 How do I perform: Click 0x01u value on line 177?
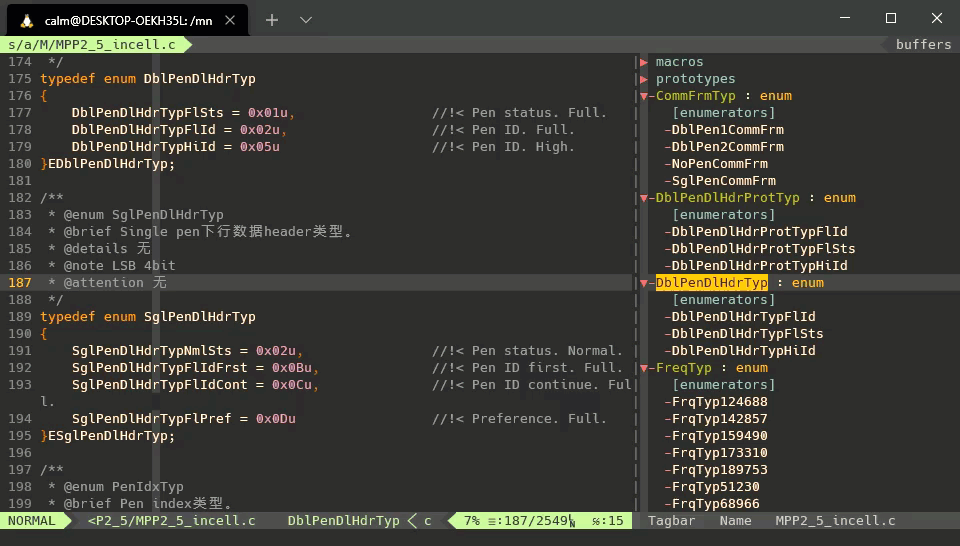click(268, 113)
